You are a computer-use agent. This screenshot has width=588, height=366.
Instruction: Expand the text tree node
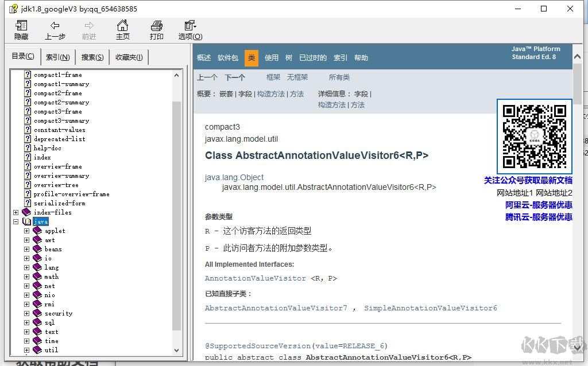26,332
